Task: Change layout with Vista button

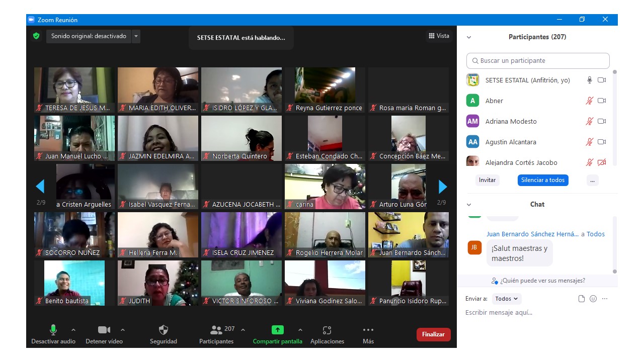Action: (x=439, y=36)
